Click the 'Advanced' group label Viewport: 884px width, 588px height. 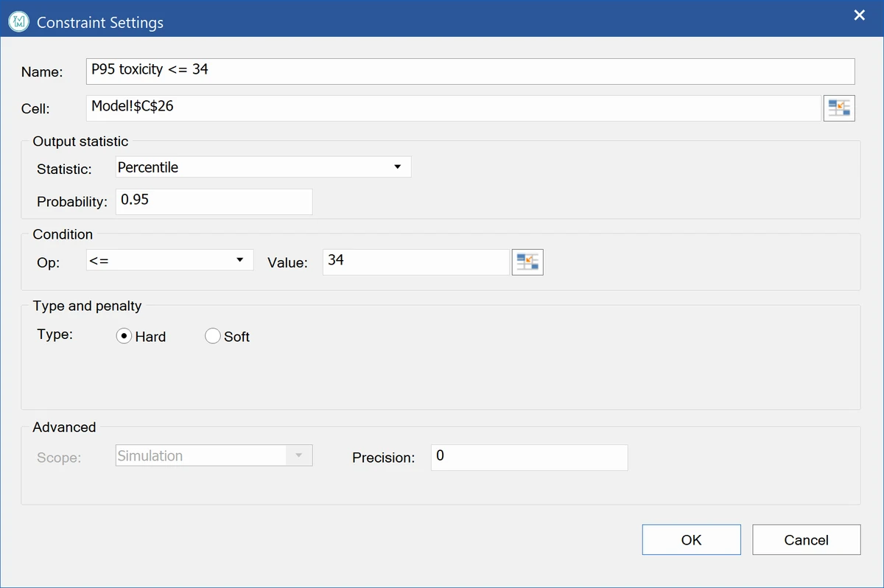point(64,427)
